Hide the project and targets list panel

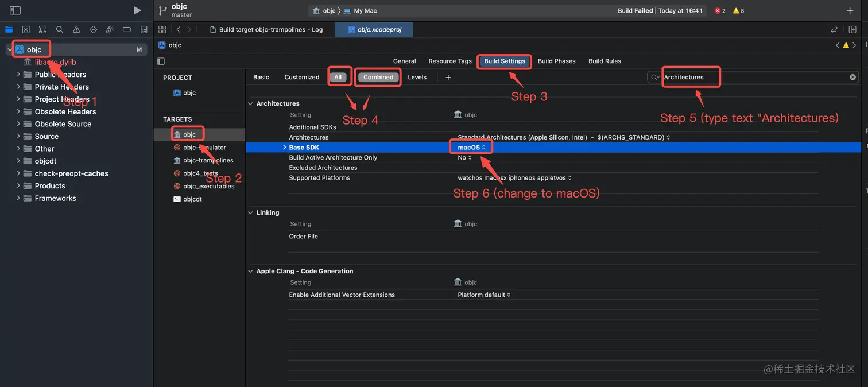coord(161,61)
